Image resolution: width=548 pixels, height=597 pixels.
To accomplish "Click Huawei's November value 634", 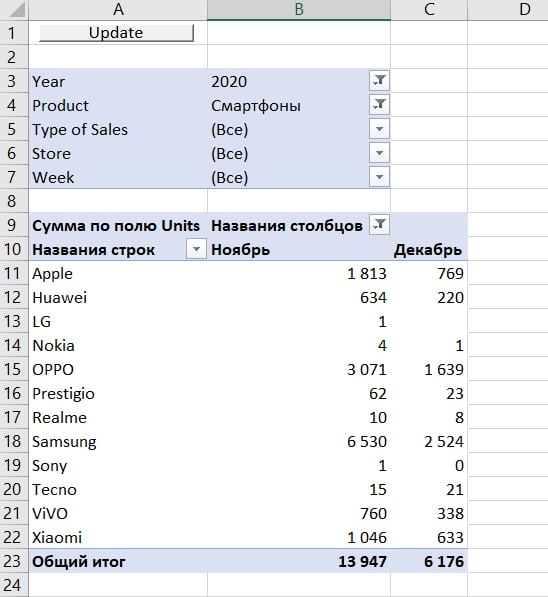I will click(299, 297).
